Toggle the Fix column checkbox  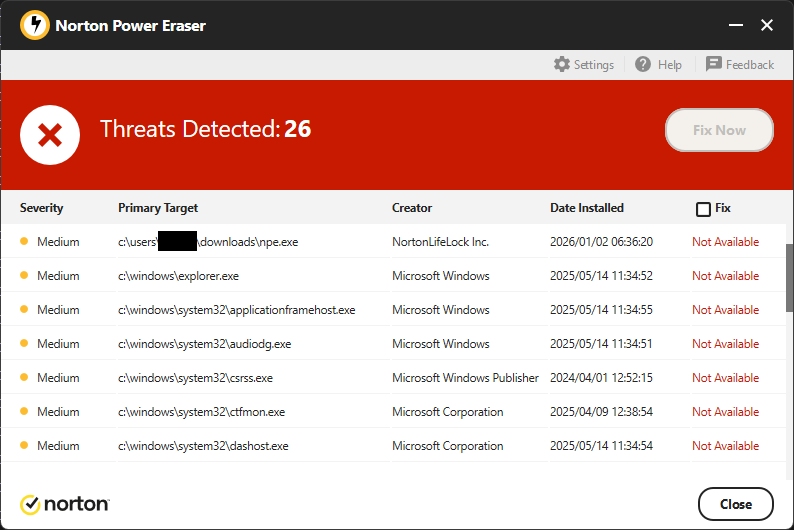pyautogui.click(x=703, y=209)
